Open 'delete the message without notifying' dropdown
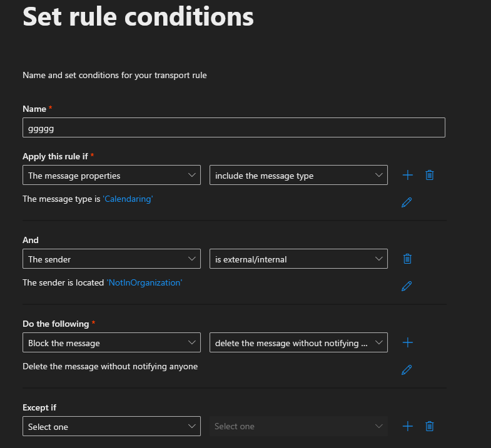The width and height of the screenshot is (491, 448). (x=298, y=343)
